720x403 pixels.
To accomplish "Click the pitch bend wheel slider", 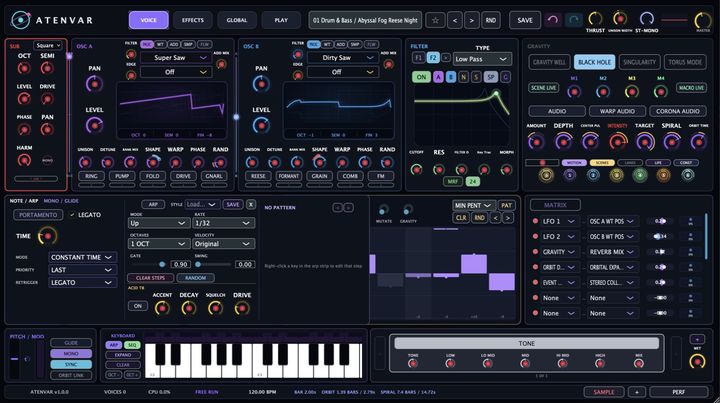I will pos(15,359).
